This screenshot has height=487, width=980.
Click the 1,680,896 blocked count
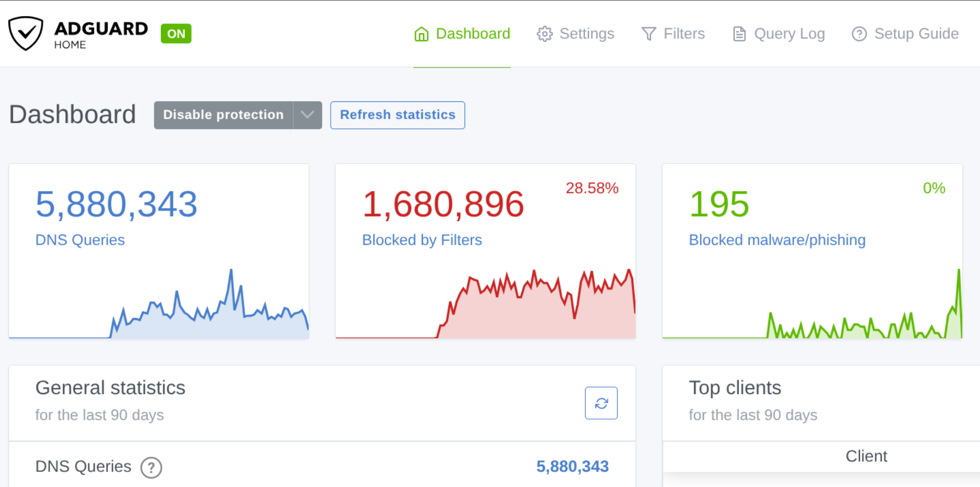443,204
